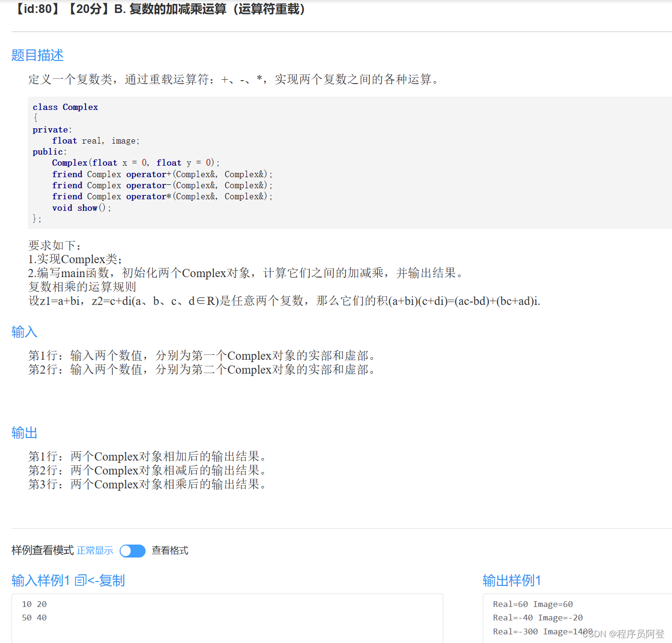
Task: Select the 正常显示 display mode label
Action: (95, 550)
